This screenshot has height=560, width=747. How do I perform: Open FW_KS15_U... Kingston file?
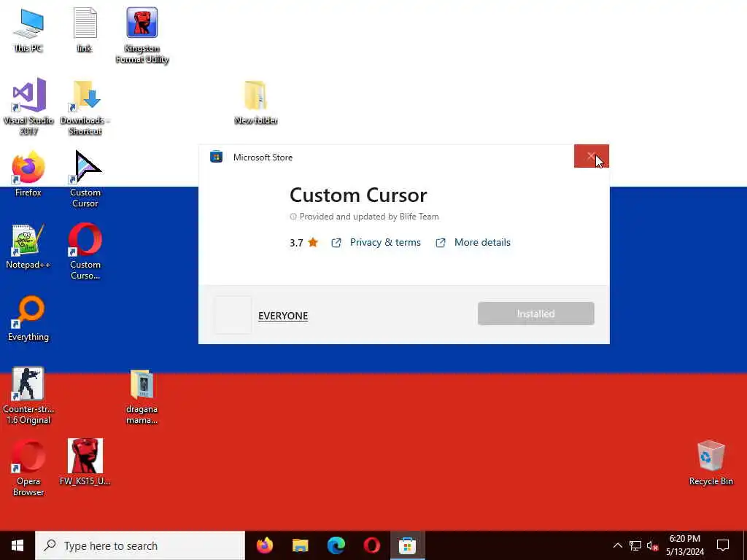point(85,462)
